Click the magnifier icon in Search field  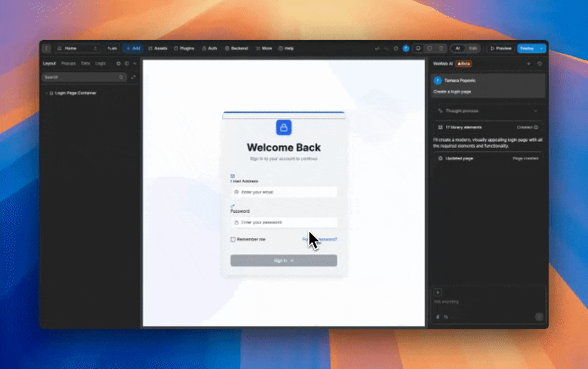click(x=121, y=77)
